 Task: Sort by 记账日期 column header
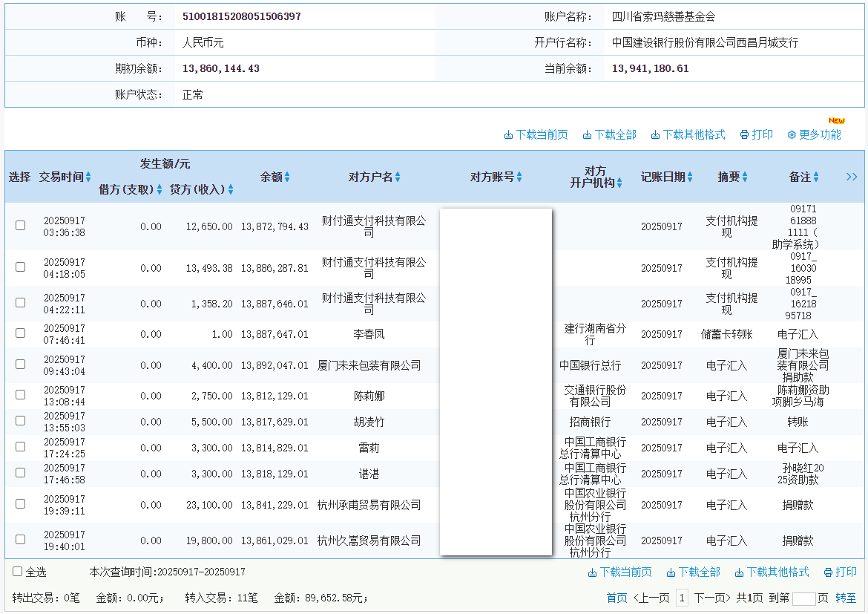[x=690, y=177]
